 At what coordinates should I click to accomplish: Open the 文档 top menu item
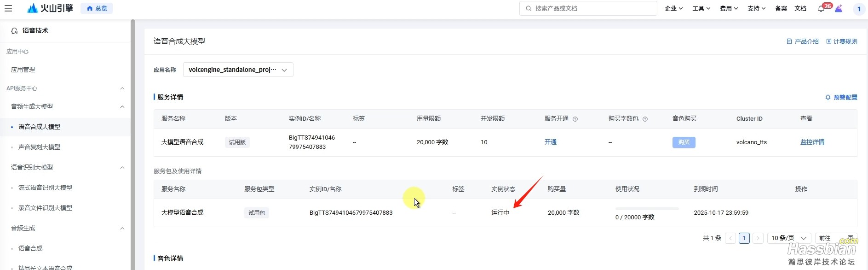click(x=800, y=8)
